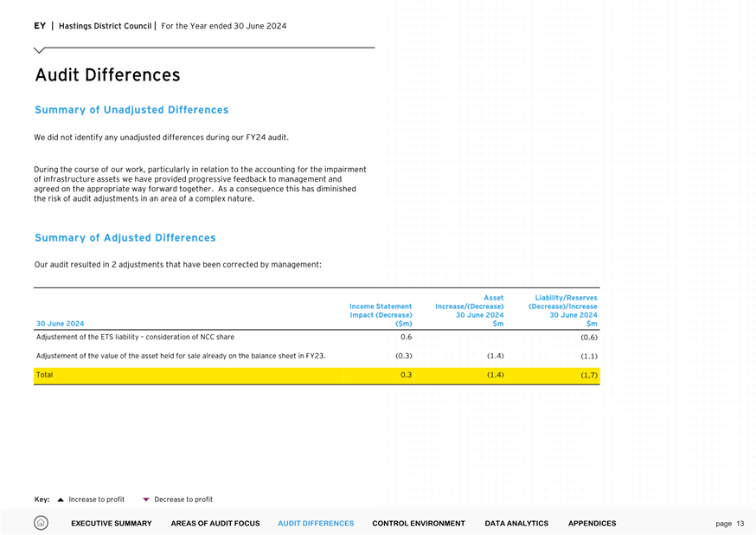
Task: Click the 'page 13' indicator
Action: [x=730, y=524]
